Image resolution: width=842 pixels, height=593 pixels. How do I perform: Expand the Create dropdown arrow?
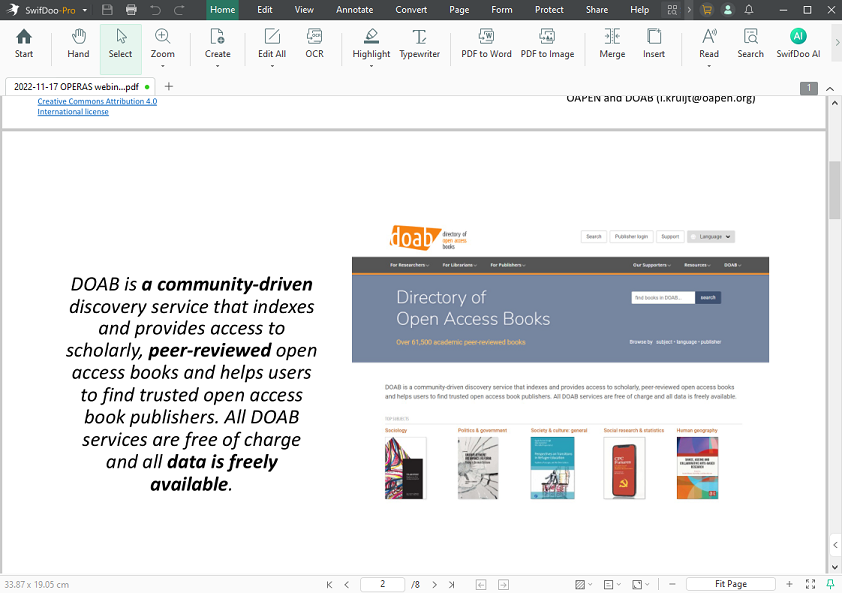click(217, 66)
